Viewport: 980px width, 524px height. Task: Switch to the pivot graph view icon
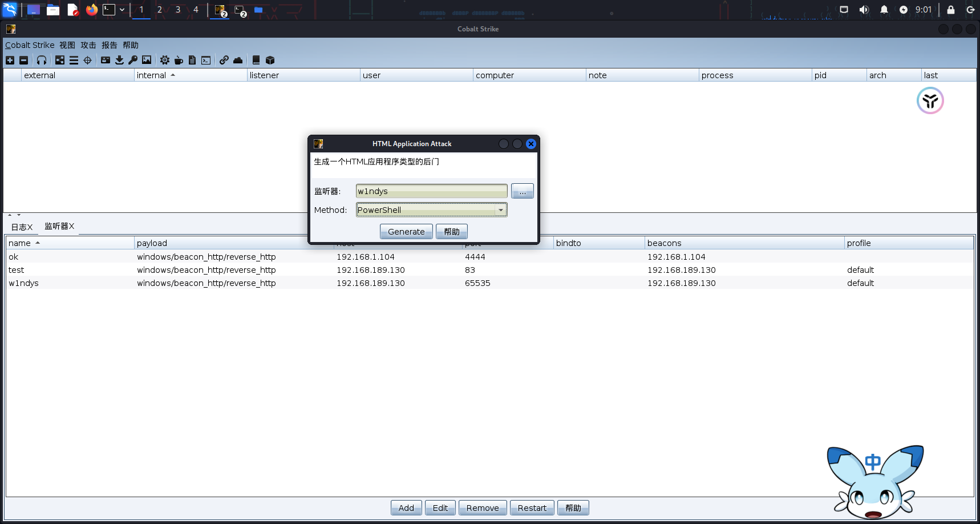(x=60, y=60)
